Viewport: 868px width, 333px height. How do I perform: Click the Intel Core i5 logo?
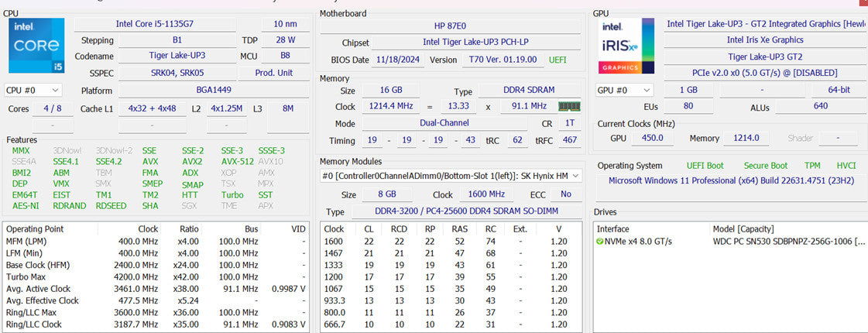click(x=36, y=46)
